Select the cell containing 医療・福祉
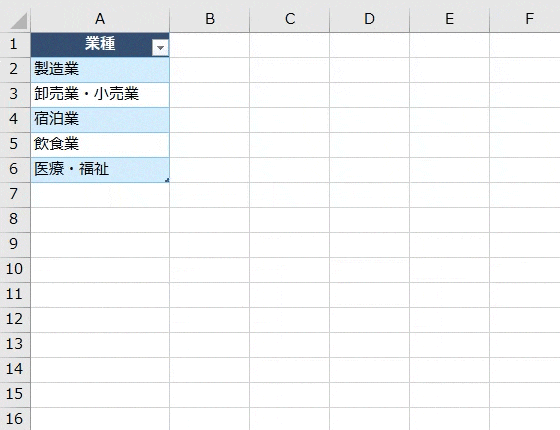Image resolution: width=560 pixels, height=430 pixels. click(100, 170)
